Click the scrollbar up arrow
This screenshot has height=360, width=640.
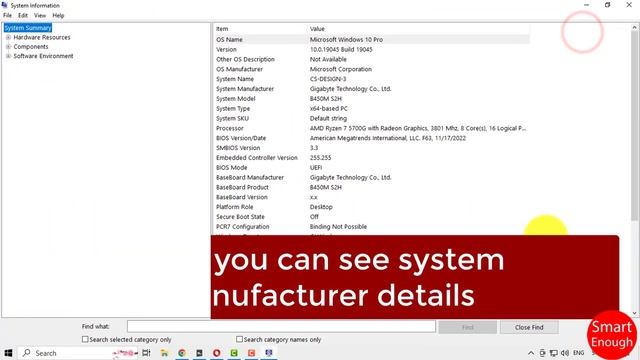634,28
